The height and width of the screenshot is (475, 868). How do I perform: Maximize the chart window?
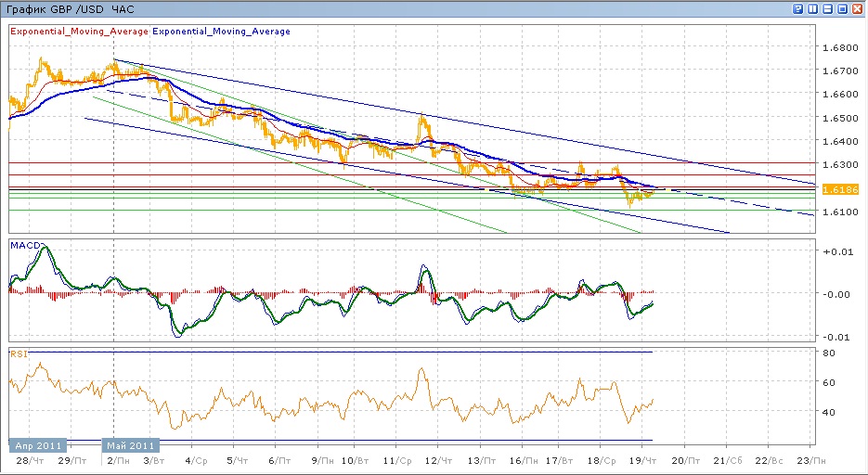point(843,8)
